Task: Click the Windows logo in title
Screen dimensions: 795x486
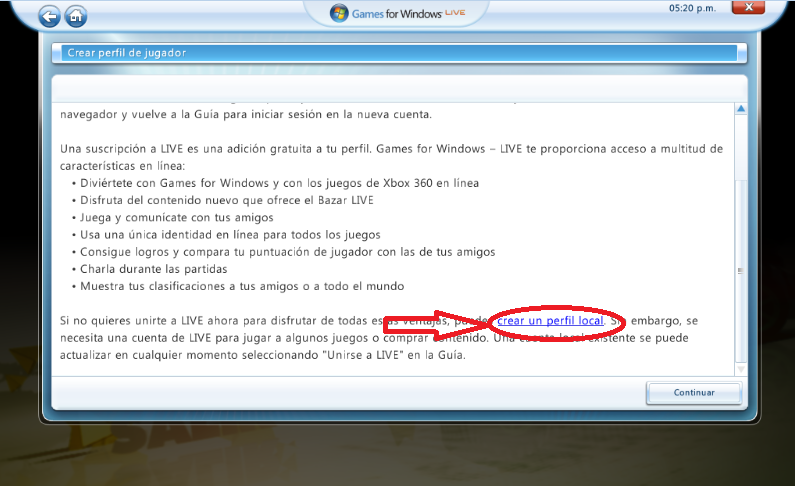Action: pyautogui.click(x=339, y=13)
